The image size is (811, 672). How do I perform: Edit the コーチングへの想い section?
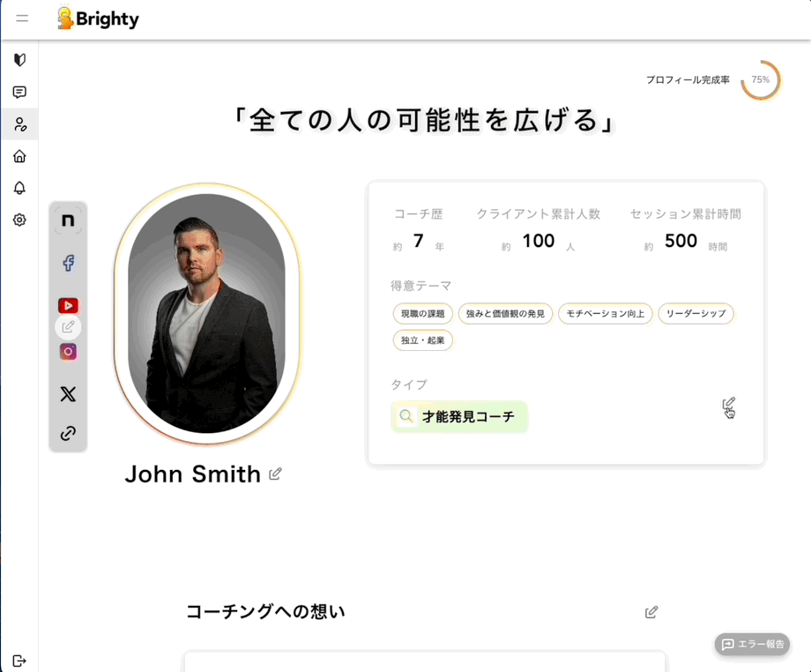point(651,612)
